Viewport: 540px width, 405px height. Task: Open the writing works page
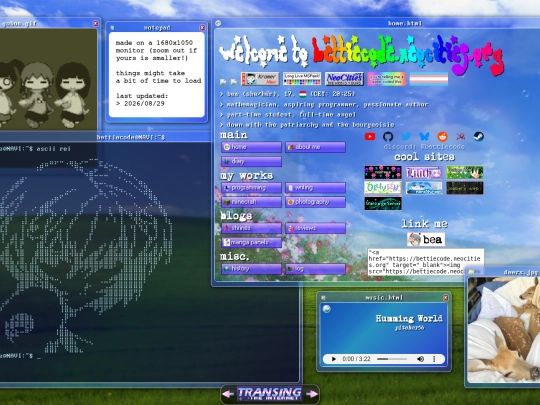tap(315, 188)
